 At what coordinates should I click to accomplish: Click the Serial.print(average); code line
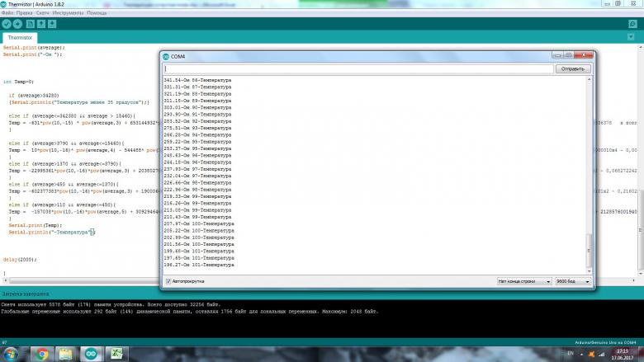[x=34, y=48]
